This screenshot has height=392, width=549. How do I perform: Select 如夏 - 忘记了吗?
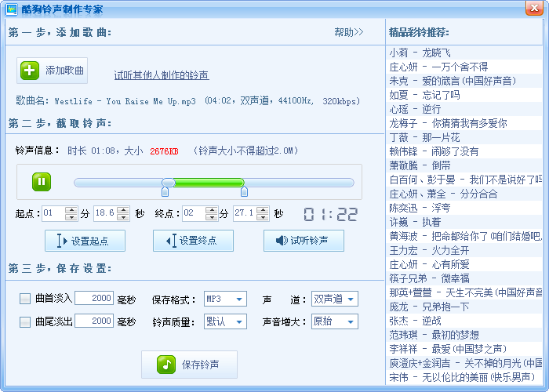(x=464, y=95)
